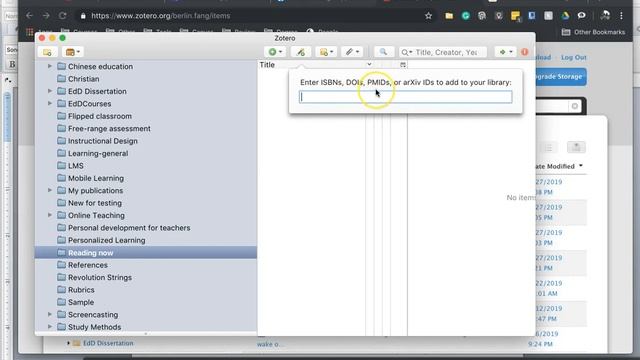Expand the Study Methods collection
Image resolution: width=640 pixels, height=360 pixels.
pyautogui.click(x=50, y=327)
